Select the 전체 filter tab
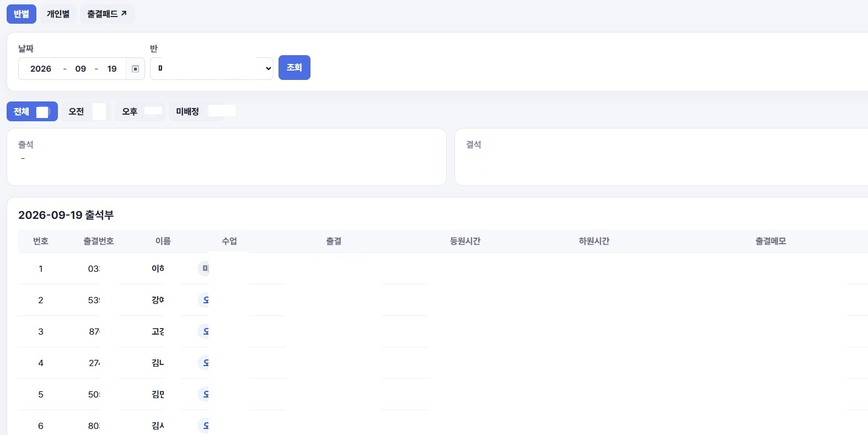This screenshot has height=435, width=868. [x=32, y=111]
